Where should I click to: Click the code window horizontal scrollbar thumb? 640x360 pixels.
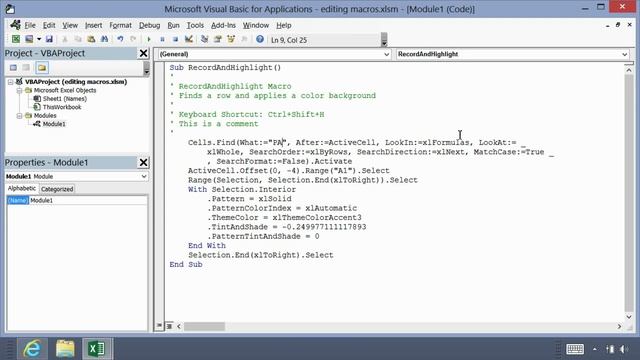point(204,327)
